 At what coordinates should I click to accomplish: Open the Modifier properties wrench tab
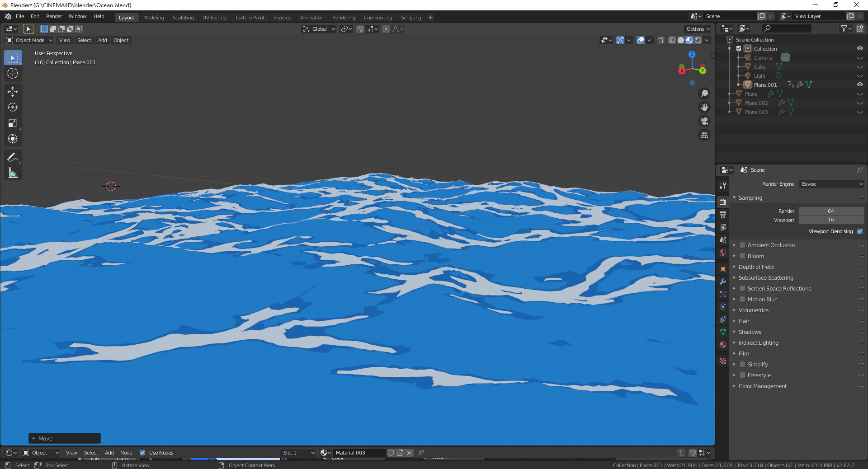tap(723, 281)
